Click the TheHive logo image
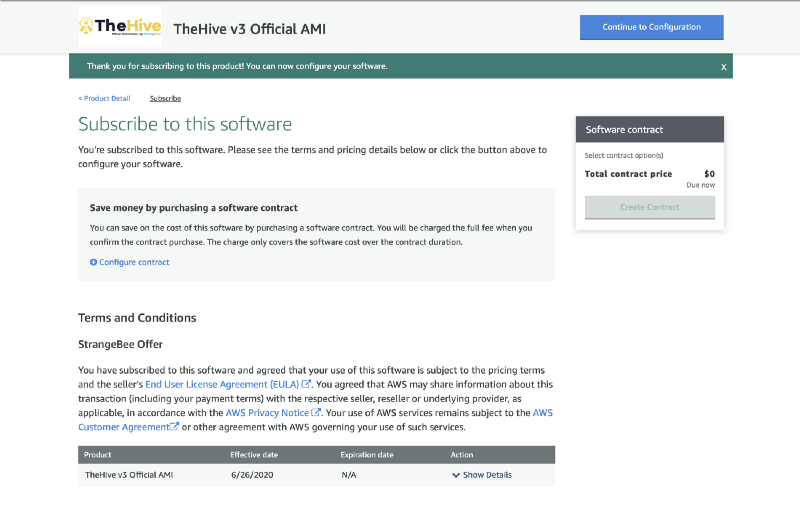The height and width of the screenshot is (516, 800). (x=120, y=28)
